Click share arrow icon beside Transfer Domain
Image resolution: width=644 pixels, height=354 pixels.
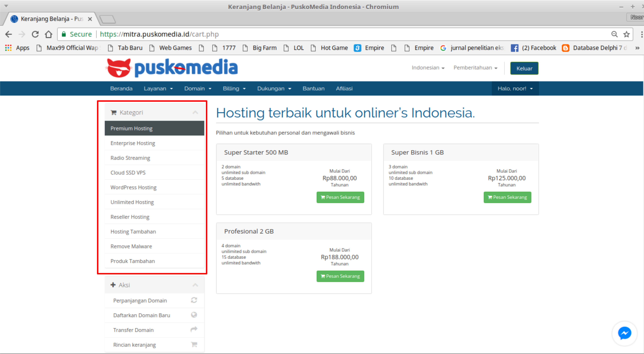click(194, 329)
